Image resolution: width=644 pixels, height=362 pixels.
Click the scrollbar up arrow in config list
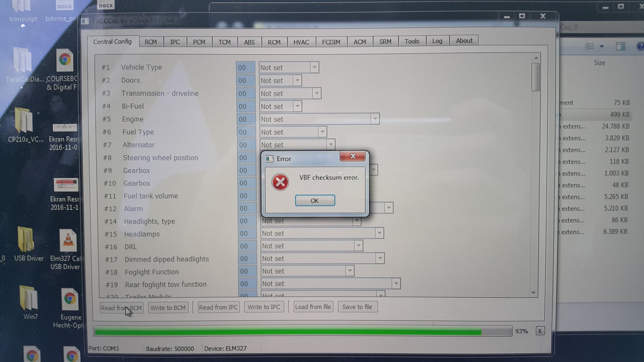(536, 58)
